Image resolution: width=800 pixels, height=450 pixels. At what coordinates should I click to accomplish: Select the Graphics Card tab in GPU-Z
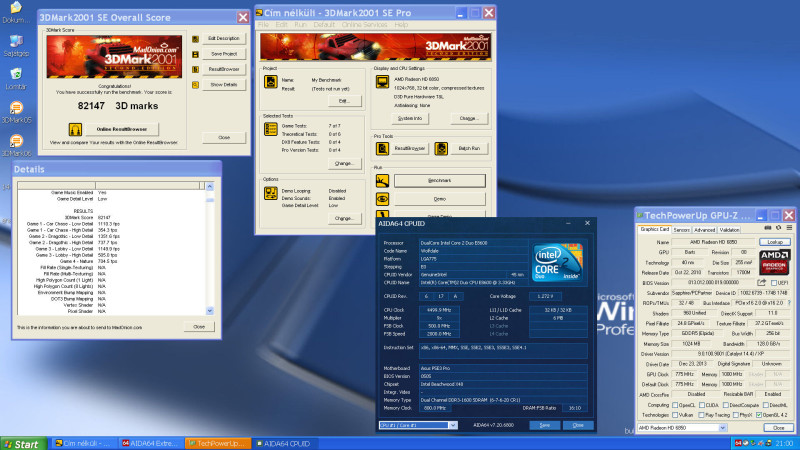tap(655, 230)
